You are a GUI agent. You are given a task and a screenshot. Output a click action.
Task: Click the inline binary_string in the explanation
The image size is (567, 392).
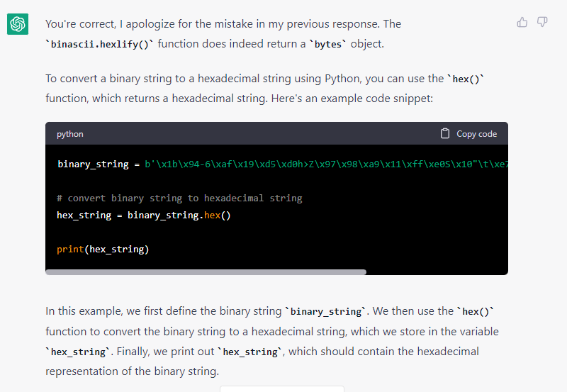[x=326, y=311]
